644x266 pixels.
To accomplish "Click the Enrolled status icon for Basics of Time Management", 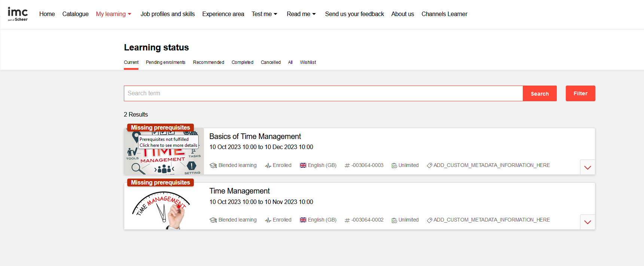I will pyautogui.click(x=268, y=166).
